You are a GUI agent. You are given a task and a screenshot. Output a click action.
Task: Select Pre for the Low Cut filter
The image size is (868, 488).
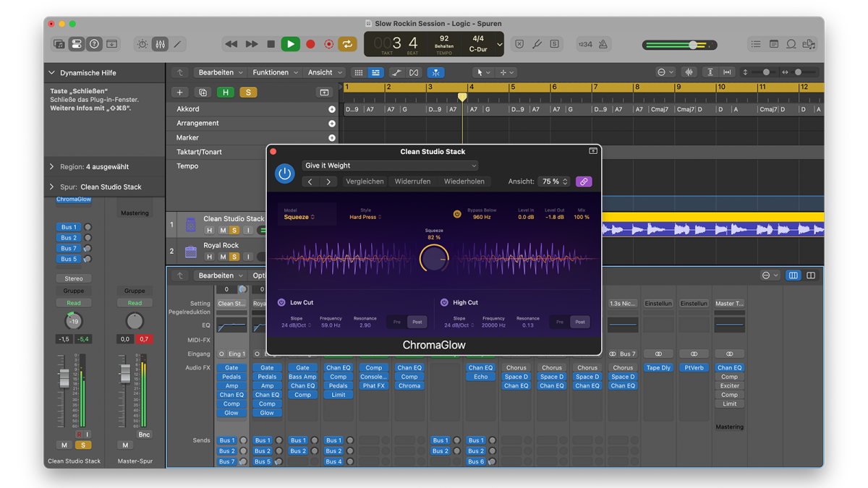[397, 322]
